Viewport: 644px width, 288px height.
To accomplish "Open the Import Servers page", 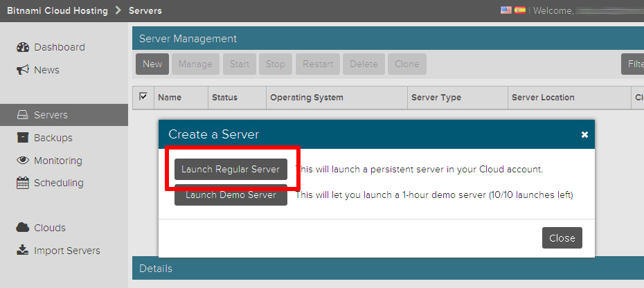I will coord(67,250).
